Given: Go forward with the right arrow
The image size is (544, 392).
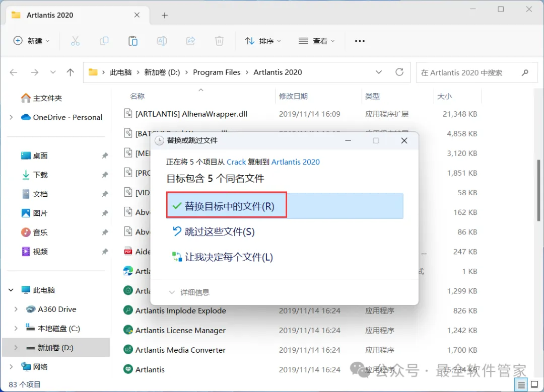Looking at the screenshot, I should (34, 72).
